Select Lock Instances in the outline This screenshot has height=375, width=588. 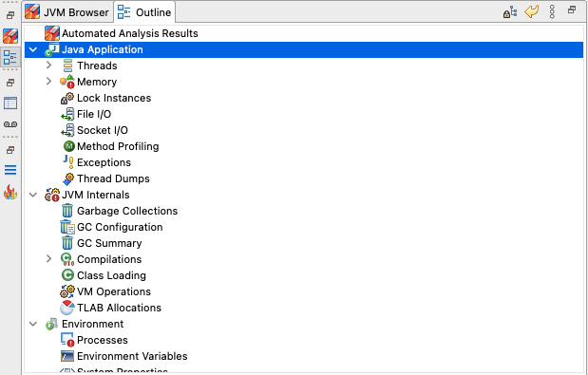[114, 98]
